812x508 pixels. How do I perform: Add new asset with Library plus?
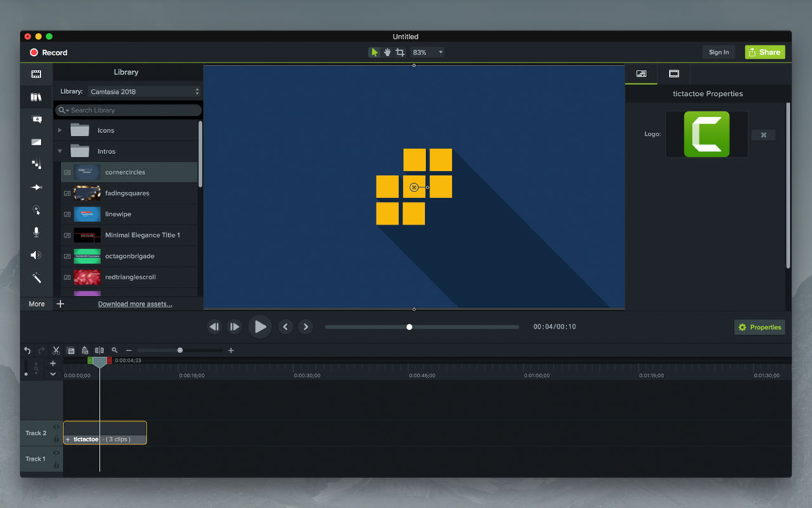click(x=60, y=304)
